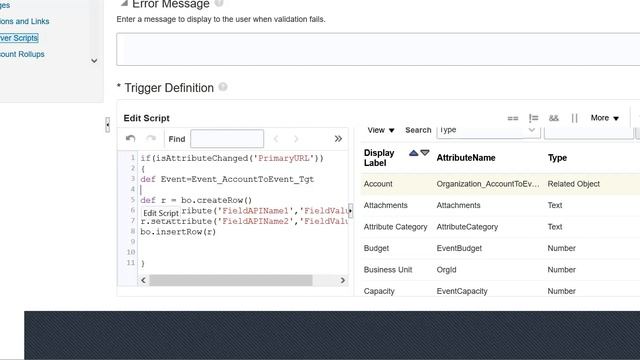Image resolution: width=640 pixels, height=360 pixels.
Task: Sort Display Label ascending triangle
Action: [413, 153]
